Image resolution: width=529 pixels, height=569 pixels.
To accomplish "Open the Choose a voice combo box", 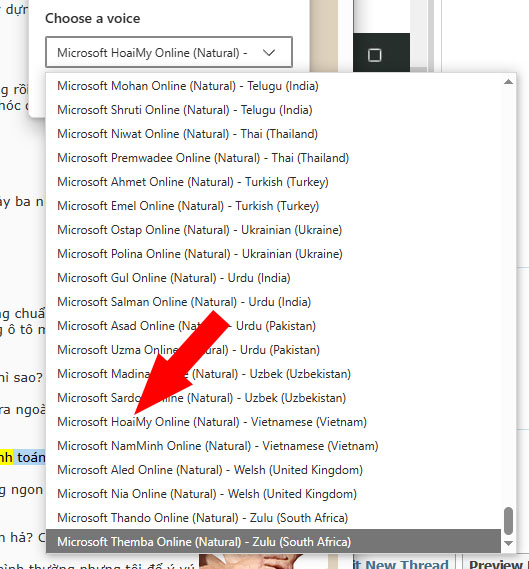I will pyautogui.click(x=169, y=52).
